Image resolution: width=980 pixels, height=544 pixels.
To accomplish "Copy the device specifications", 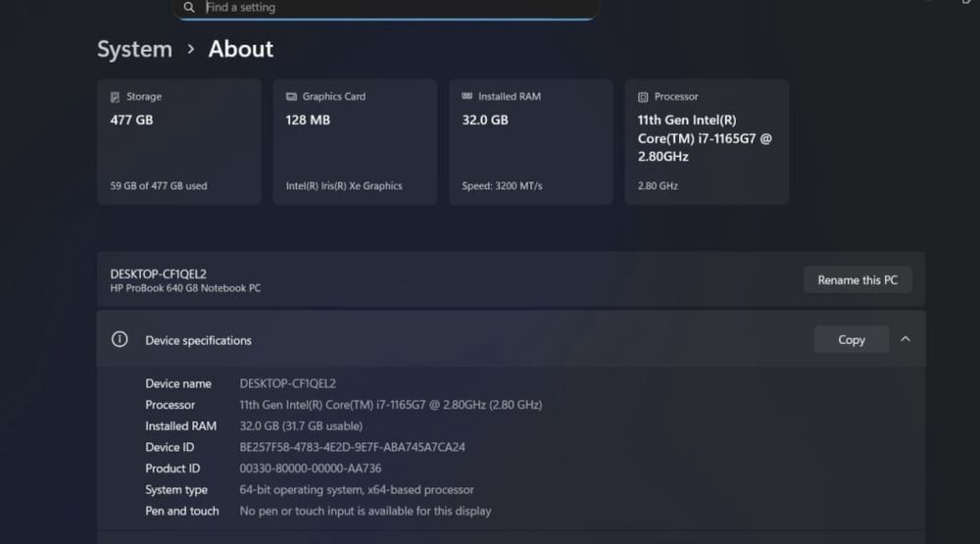I will pyautogui.click(x=852, y=339).
